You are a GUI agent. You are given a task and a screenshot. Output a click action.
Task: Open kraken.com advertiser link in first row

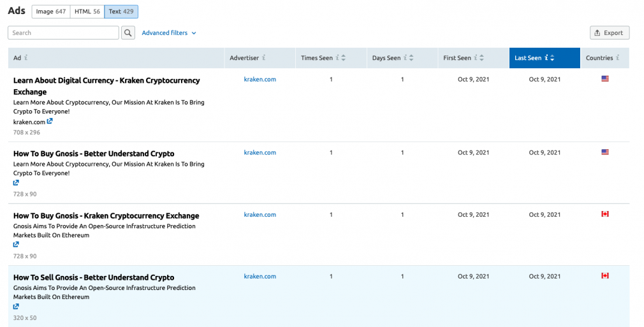coord(260,79)
